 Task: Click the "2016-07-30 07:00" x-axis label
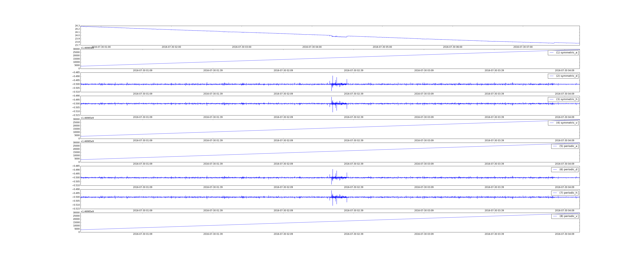(x=523, y=47)
